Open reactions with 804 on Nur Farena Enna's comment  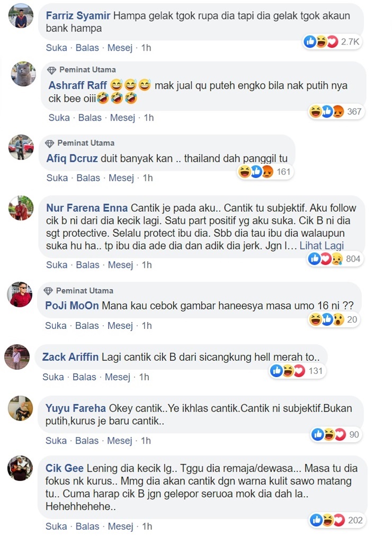335,259
